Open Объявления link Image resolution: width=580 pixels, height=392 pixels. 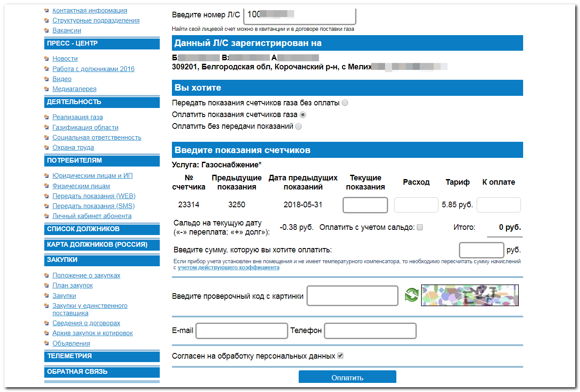(x=71, y=343)
